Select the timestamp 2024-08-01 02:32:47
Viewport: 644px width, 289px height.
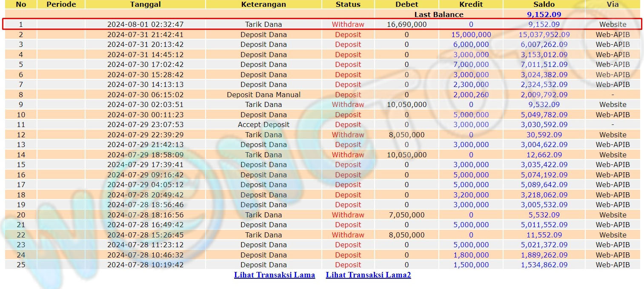tap(145, 24)
